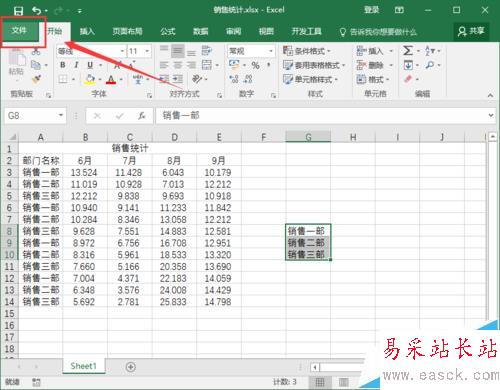
Task: Open the 公式 ribbon tab
Action: click(168, 31)
